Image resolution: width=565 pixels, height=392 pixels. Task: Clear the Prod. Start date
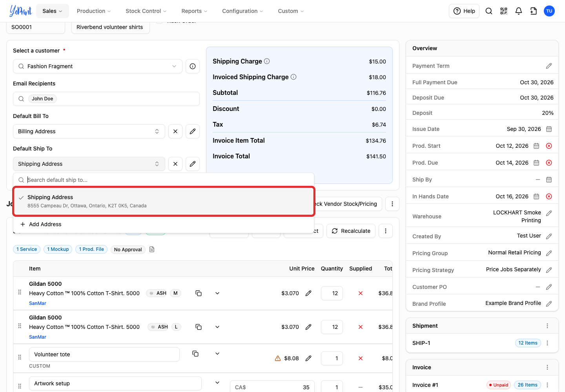[x=549, y=146]
